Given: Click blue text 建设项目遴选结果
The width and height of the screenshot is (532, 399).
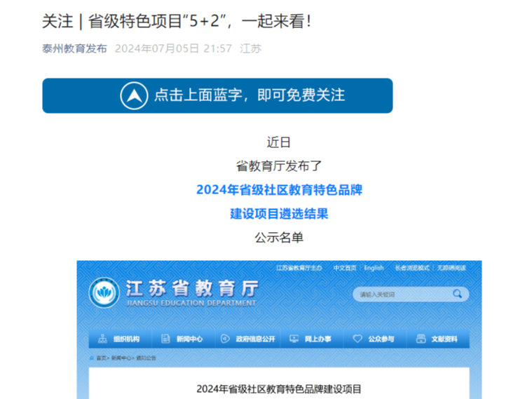Looking at the screenshot, I should coord(279,214).
